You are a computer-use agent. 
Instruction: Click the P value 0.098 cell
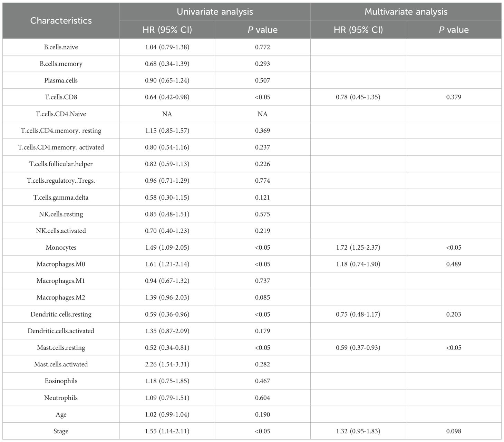454,431
